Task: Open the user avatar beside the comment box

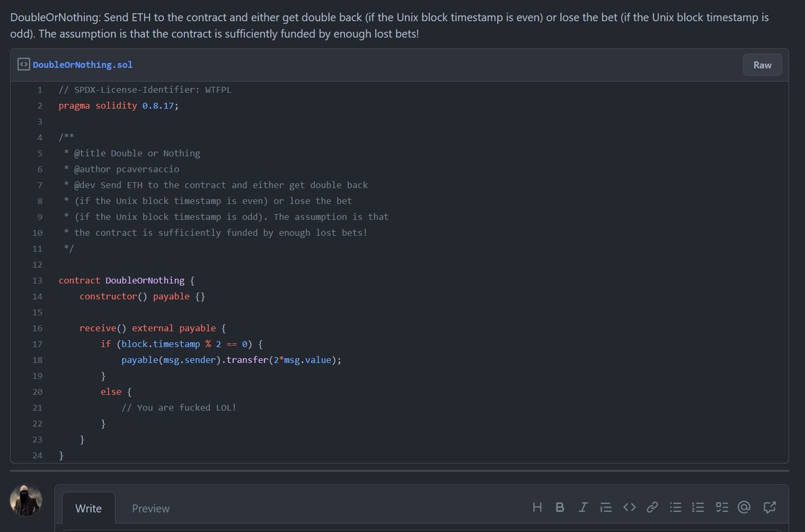Action: click(26, 500)
